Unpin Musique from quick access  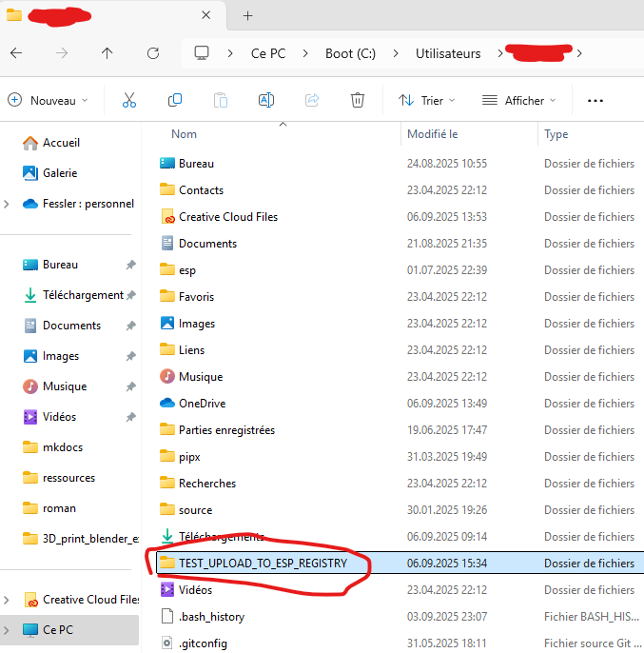tap(130, 386)
